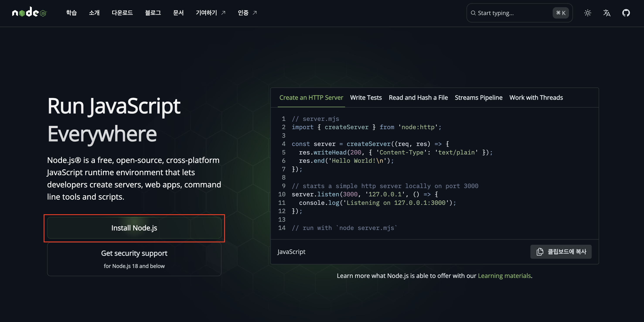Click the Node.js logo
644x322 pixels.
29,12
